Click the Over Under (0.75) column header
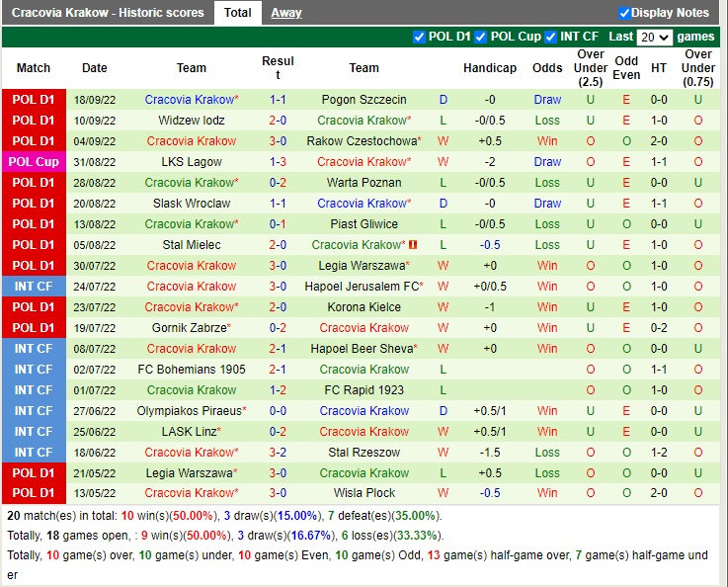 697,68
